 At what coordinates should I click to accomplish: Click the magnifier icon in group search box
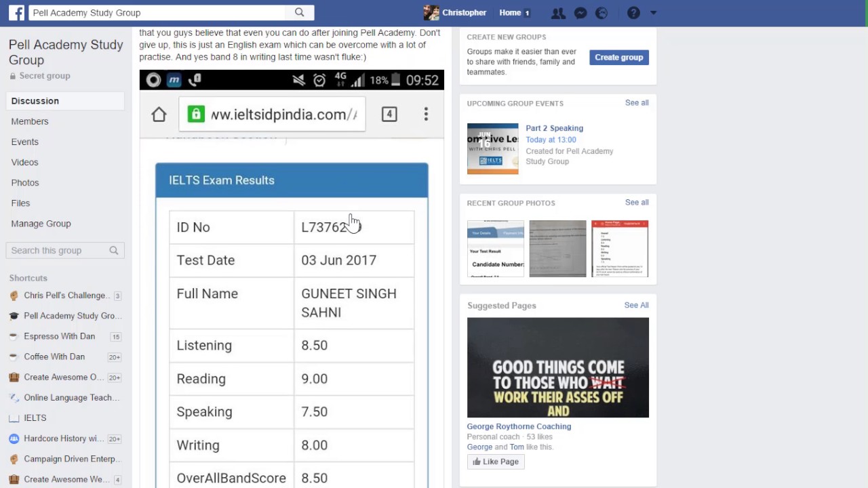(114, 251)
